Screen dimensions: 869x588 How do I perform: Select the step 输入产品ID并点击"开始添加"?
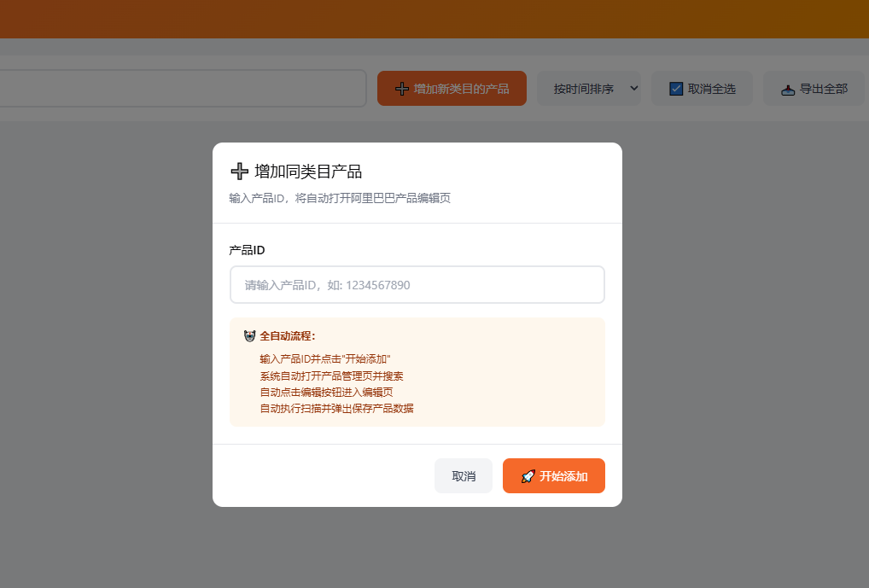point(325,359)
